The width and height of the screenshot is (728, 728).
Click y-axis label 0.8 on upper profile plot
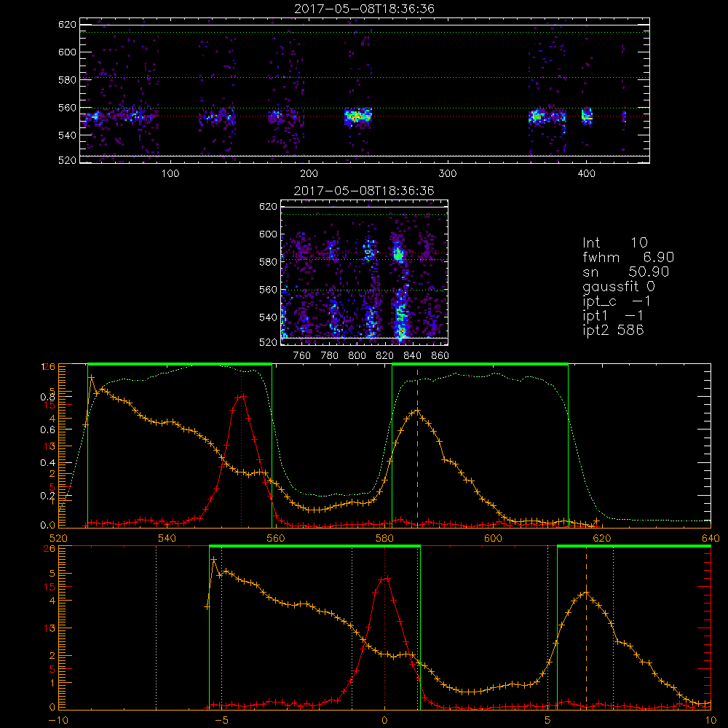(47, 397)
